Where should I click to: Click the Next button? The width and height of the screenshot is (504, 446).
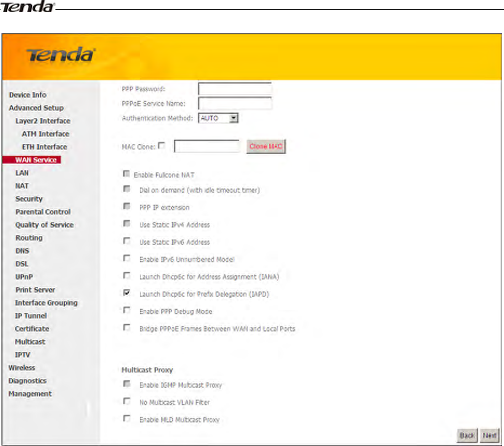(490, 435)
